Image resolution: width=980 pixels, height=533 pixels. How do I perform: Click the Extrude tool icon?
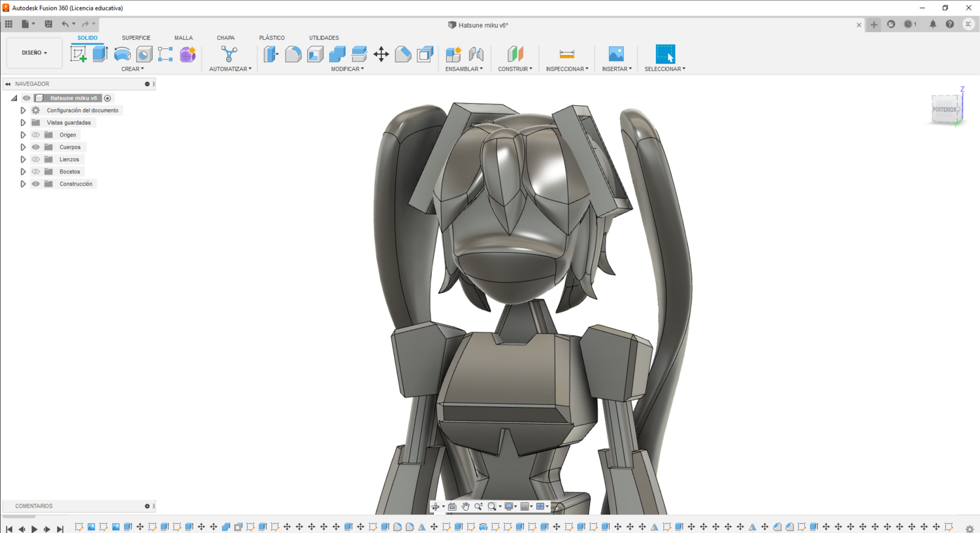coord(100,54)
